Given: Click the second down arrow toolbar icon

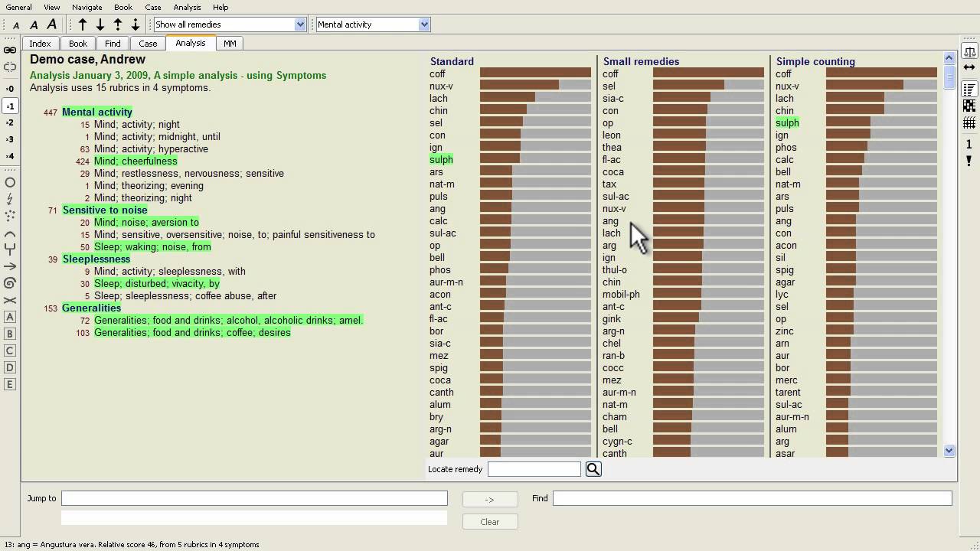Looking at the screenshot, I should point(136,24).
